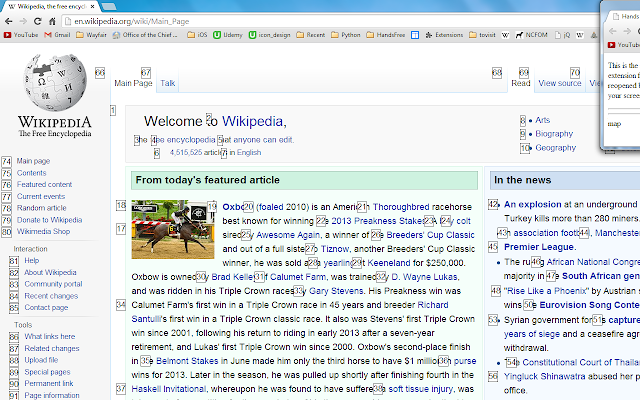Image resolution: width=640 pixels, height=400 pixels.
Task: Open a new tab button
Action: [x=109, y=6]
